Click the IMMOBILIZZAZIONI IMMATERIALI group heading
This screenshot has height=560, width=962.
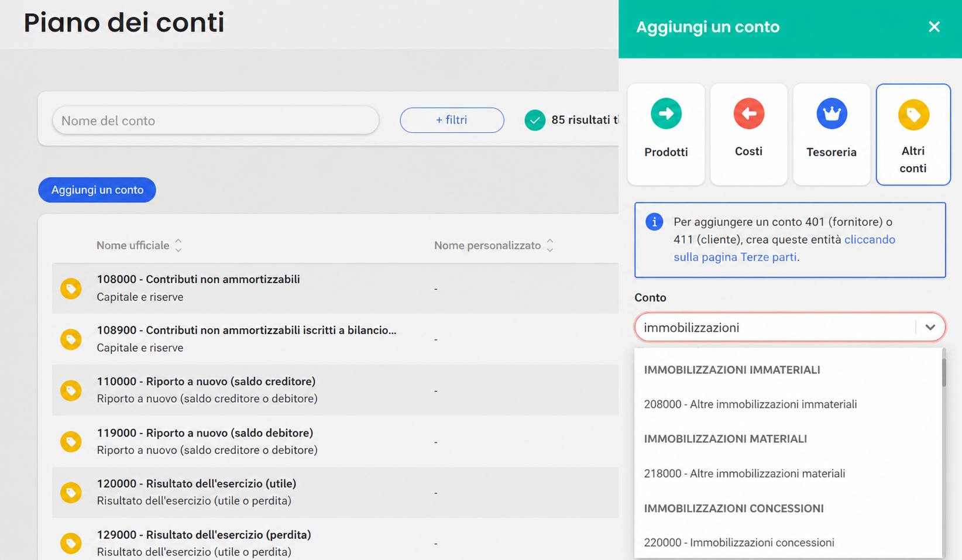(732, 370)
